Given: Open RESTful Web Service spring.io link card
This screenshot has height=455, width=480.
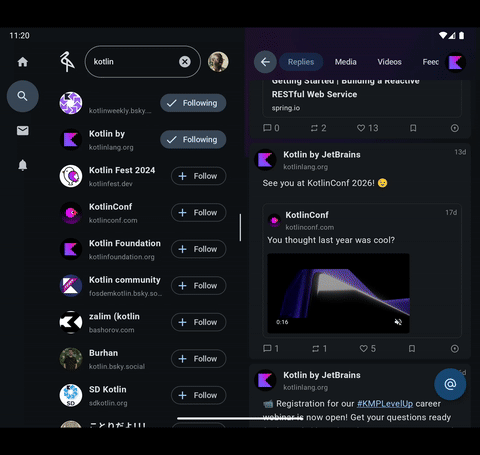Looking at the screenshot, I should point(362,98).
